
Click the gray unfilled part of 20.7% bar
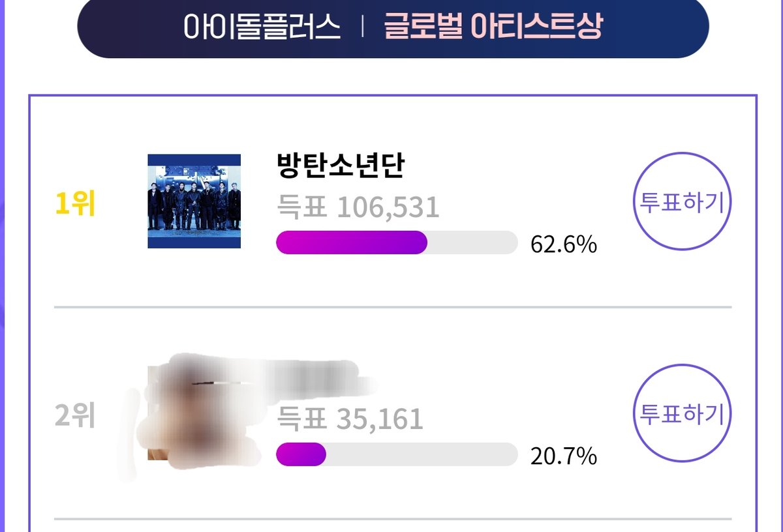pyautogui.click(x=422, y=454)
